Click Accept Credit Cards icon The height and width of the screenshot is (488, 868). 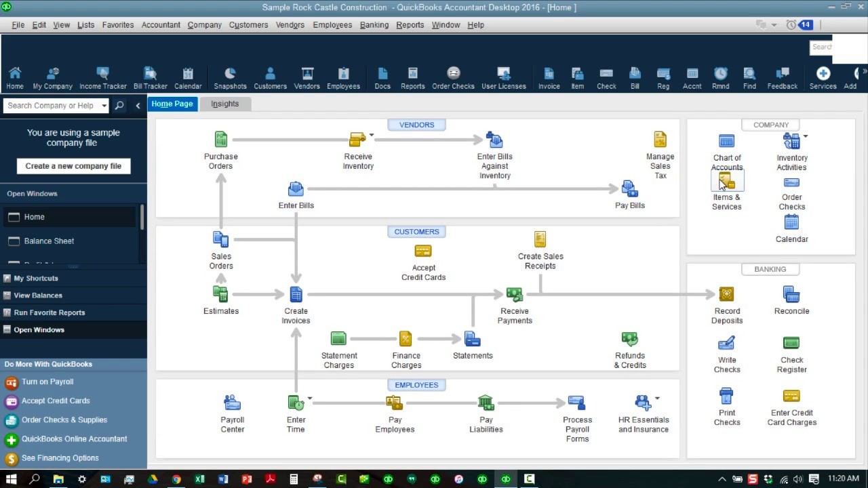click(x=423, y=251)
